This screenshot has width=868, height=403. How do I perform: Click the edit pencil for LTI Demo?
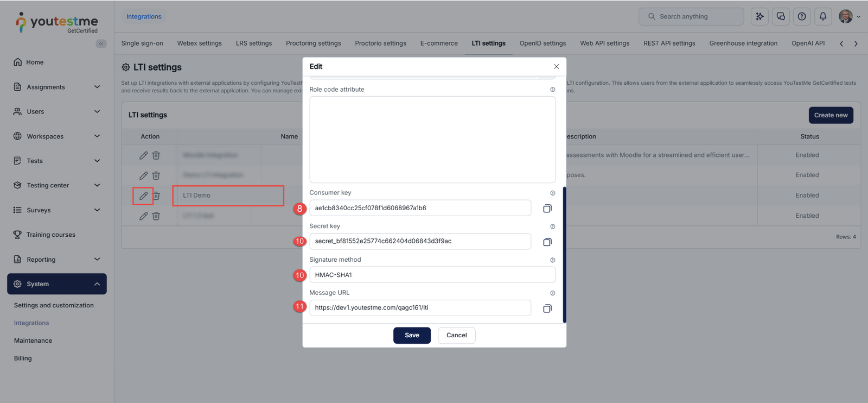[x=143, y=196]
